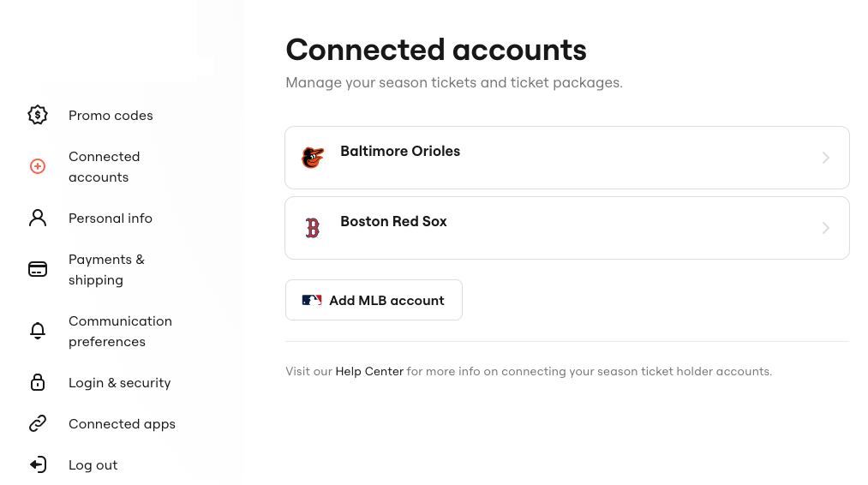Select Log out in the sidebar
The image size is (868, 485).
tap(93, 465)
